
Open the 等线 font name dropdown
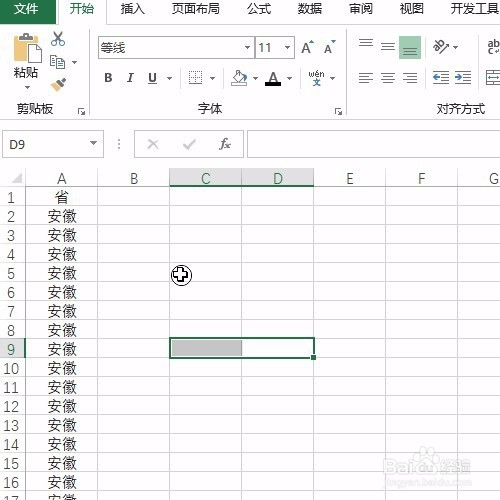247,47
